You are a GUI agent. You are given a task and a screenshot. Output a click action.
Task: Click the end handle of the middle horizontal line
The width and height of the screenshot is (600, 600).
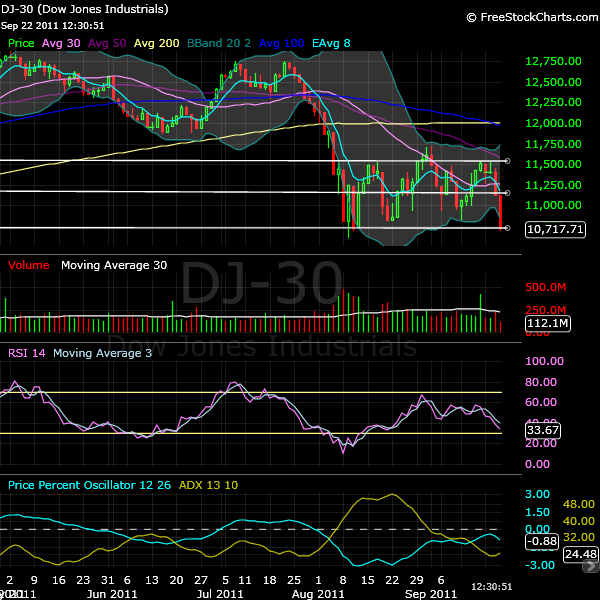pos(507,192)
